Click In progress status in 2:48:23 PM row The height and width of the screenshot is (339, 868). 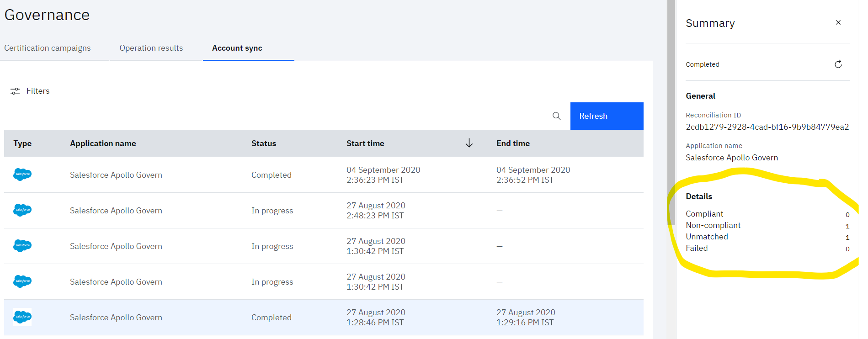[x=272, y=211]
